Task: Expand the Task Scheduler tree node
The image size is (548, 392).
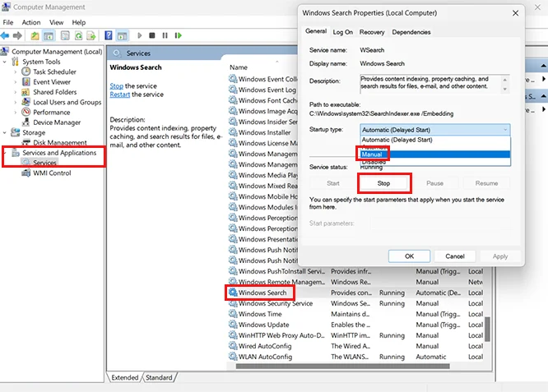Action: pos(15,71)
